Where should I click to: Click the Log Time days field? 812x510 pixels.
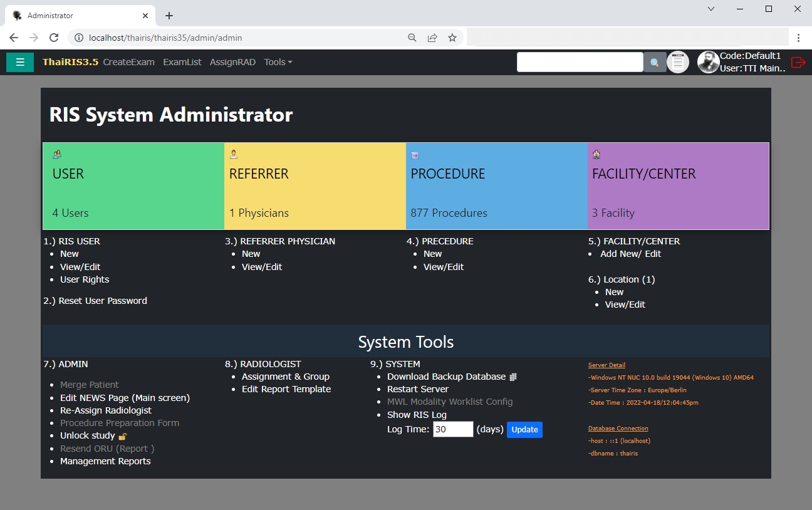(x=452, y=429)
